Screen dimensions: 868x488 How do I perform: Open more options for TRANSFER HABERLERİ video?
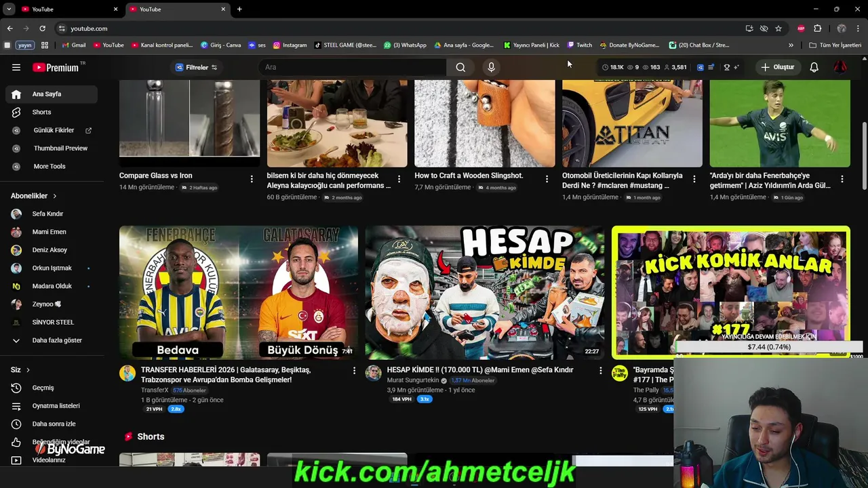[354, 371]
